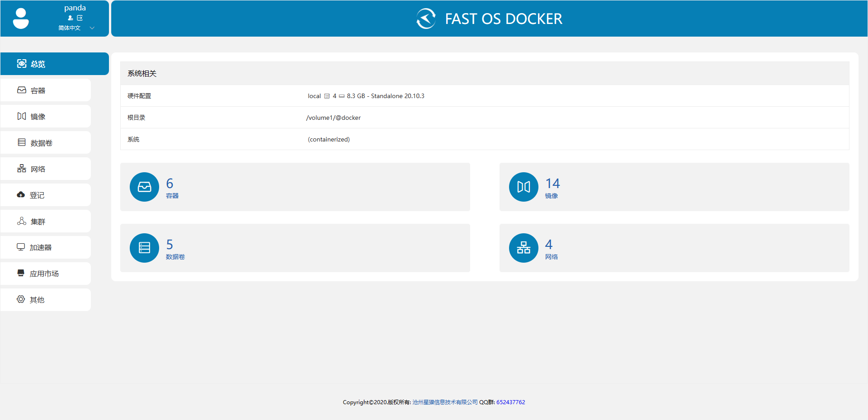Open user account settings icon under panda

tap(71, 18)
